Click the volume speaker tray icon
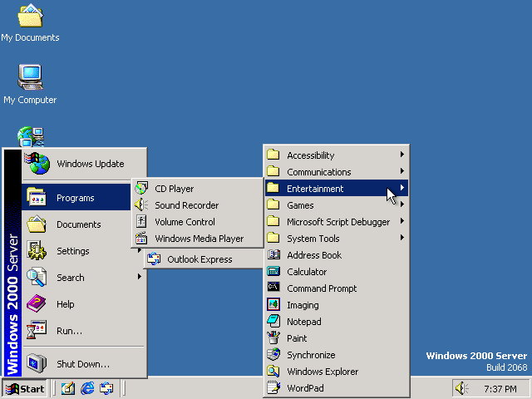This screenshot has width=532, height=399. [x=462, y=388]
